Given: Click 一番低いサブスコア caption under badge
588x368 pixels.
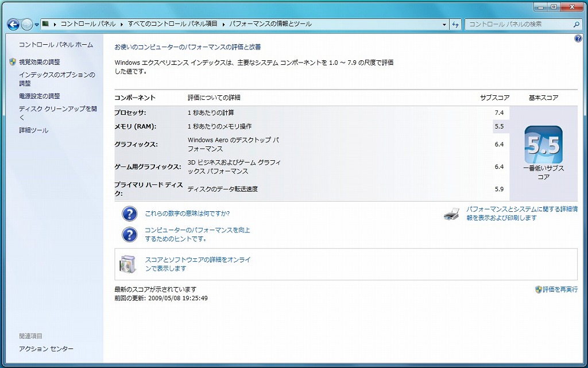Looking at the screenshot, I should tap(543, 172).
